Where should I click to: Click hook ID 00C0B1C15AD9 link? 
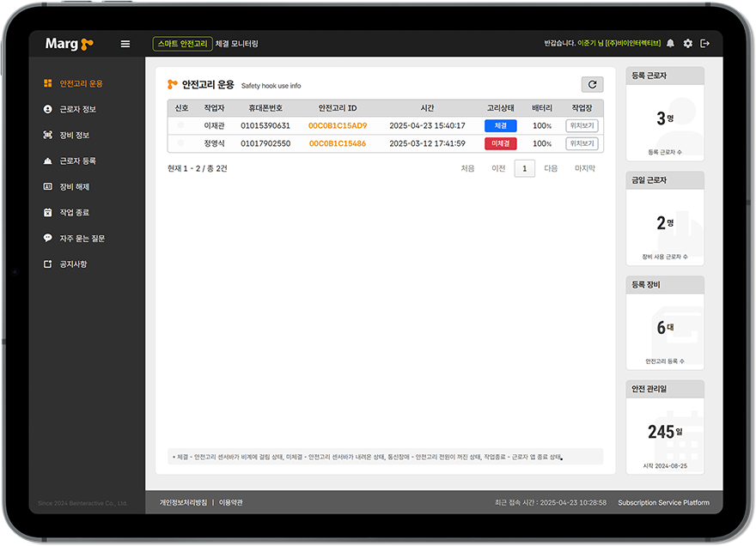[x=338, y=125]
